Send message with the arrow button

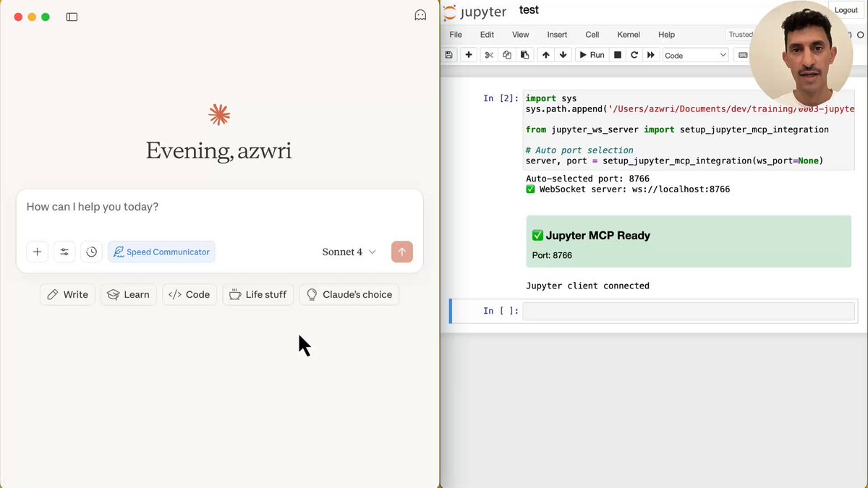(x=402, y=252)
